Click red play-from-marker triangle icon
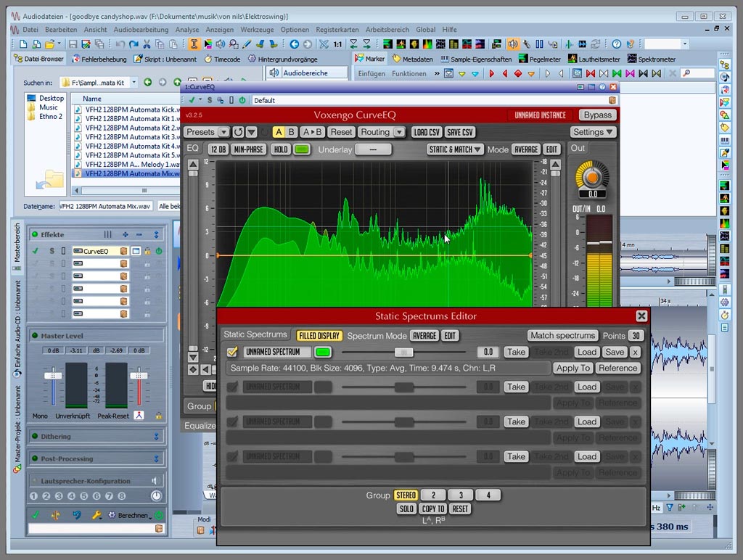 [492, 73]
